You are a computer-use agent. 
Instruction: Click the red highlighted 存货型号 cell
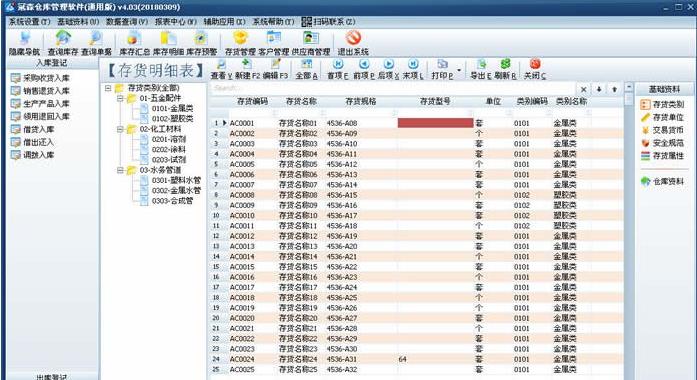435,123
